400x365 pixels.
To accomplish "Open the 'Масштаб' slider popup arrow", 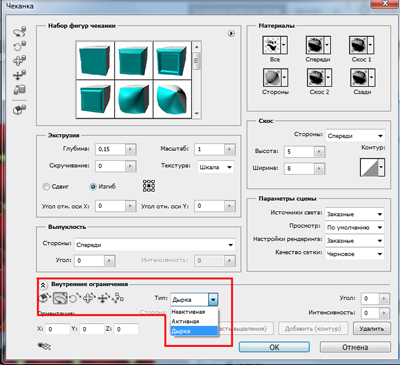I will 229,149.
